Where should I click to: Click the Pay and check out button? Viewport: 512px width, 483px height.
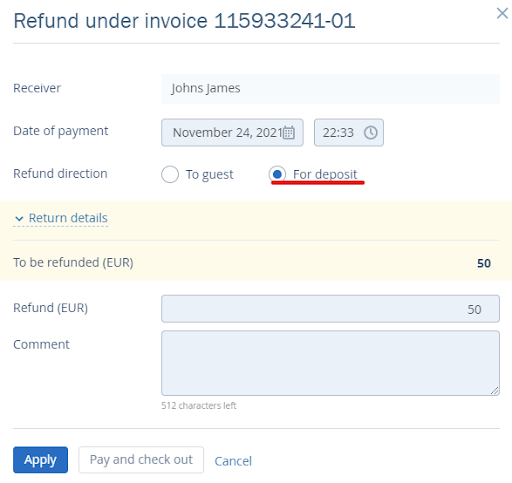click(141, 460)
